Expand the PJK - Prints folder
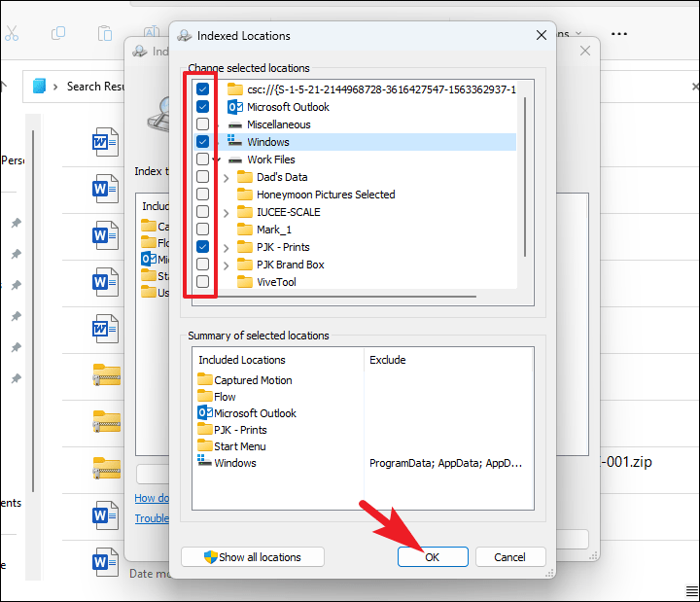 point(226,248)
